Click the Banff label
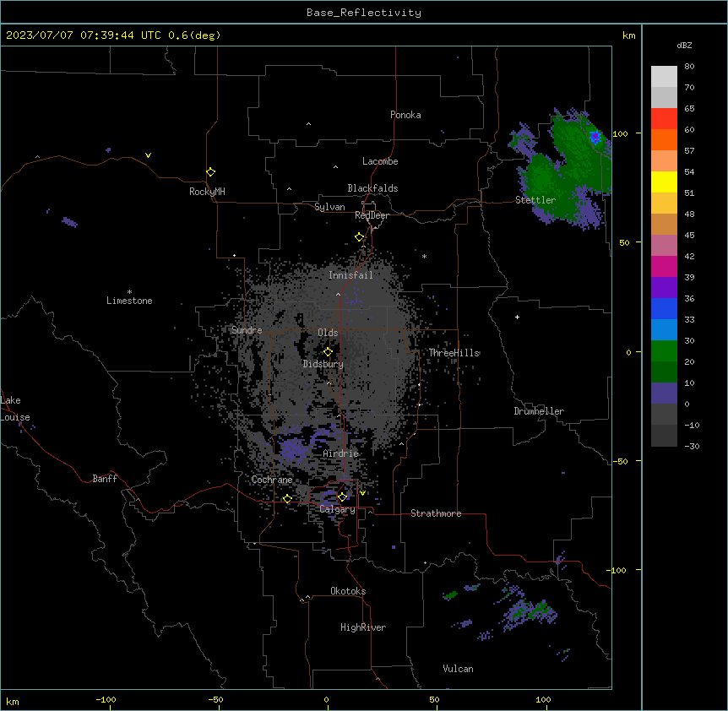Image resolution: width=728 pixels, height=711 pixels. click(x=105, y=479)
